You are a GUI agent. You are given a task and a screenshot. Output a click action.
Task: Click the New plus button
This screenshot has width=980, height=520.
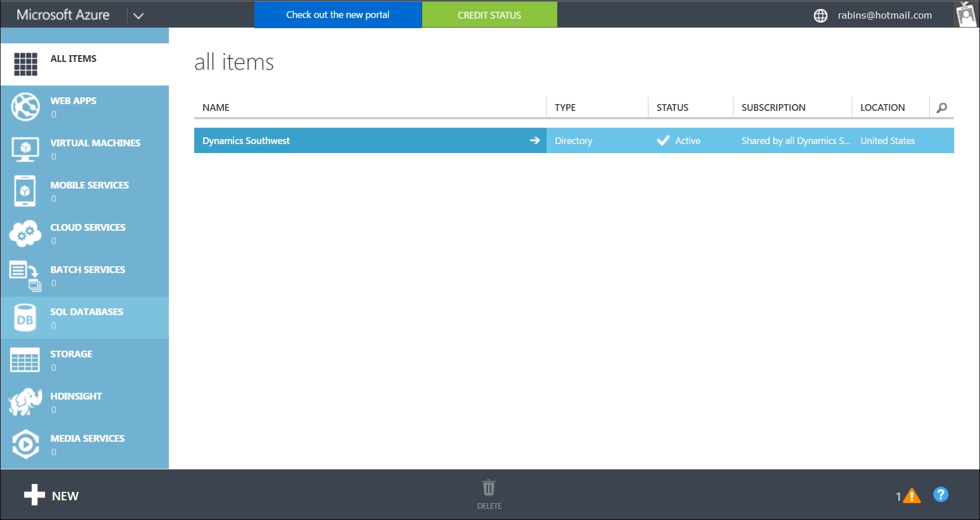coord(51,495)
